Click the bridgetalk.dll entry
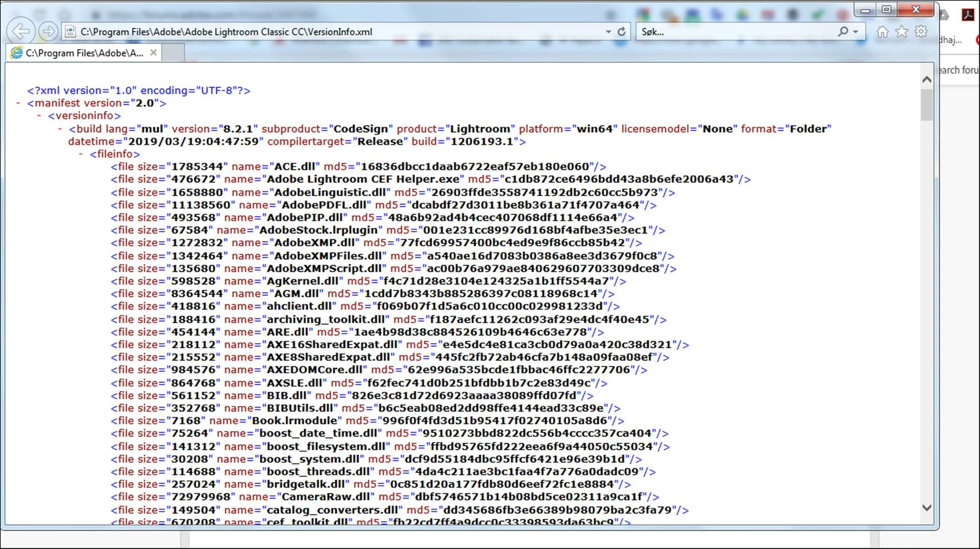980x549 pixels. 371,484
